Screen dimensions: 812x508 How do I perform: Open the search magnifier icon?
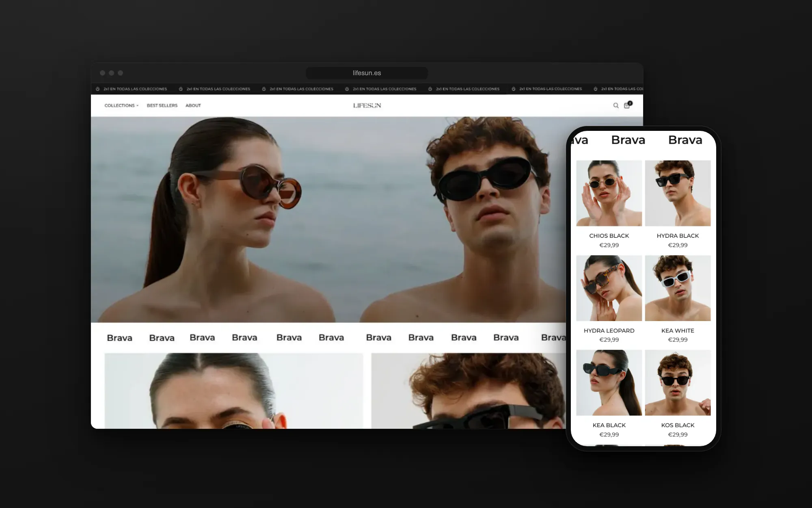pos(616,106)
